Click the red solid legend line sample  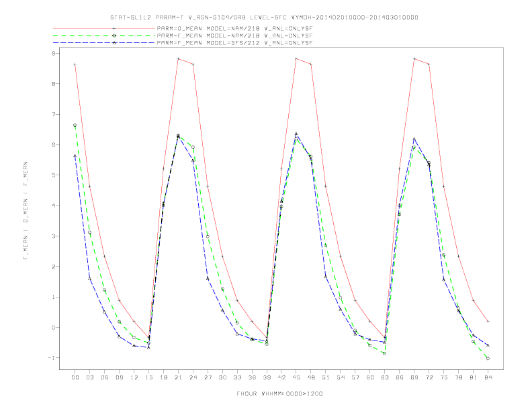pos(104,28)
